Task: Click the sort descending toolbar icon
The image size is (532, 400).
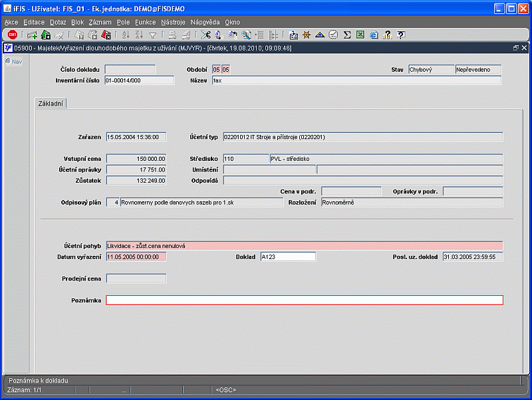Action: (x=139, y=35)
